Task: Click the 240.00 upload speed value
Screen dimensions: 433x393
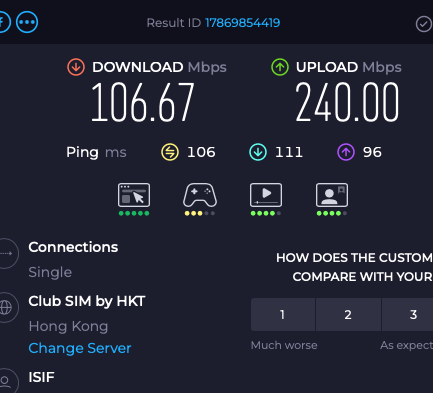Action: point(347,102)
